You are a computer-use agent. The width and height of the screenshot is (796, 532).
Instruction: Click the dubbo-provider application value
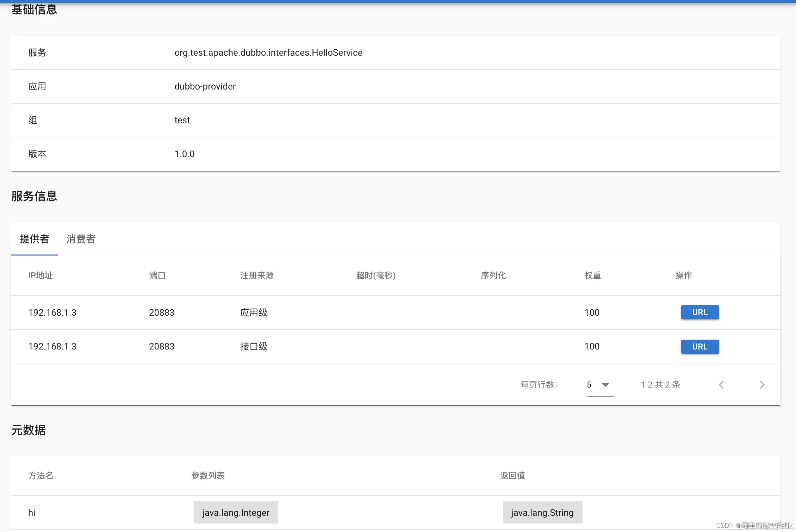pyautogui.click(x=205, y=86)
